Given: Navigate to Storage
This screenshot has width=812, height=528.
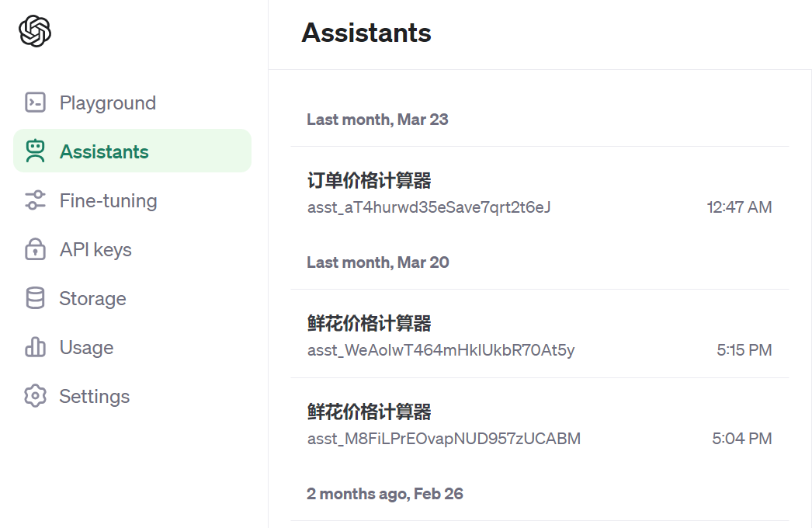Looking at the screenshot, I should tap(132, 298).
